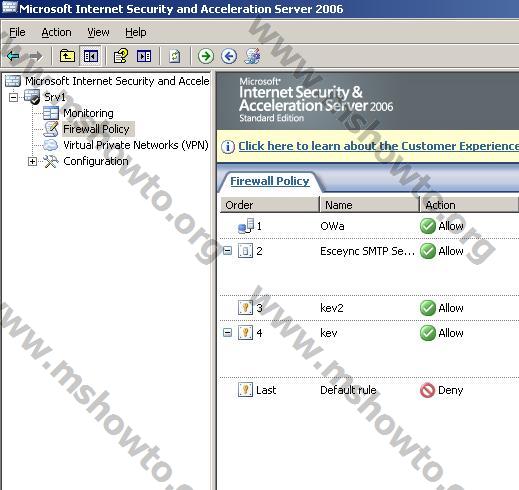Collapse rule 4 kev entry
Image resolution: width=519 pixels, height=490 pixels.
click(227, 332)
